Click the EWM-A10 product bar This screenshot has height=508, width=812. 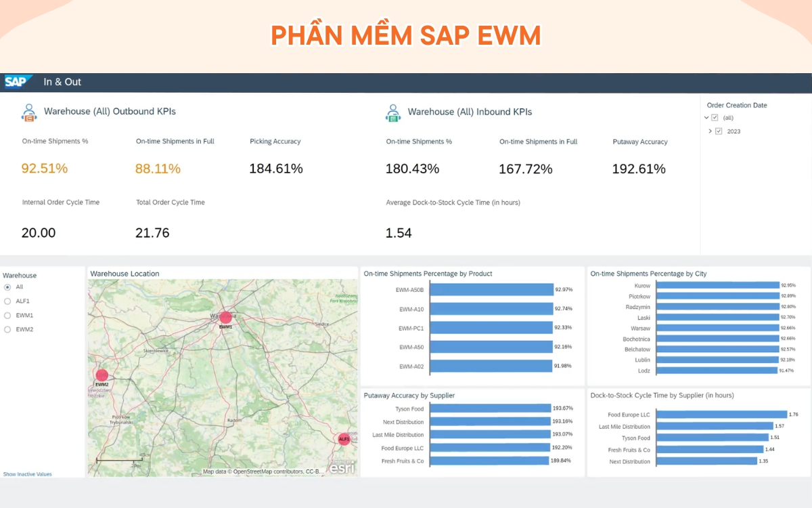(492, 309)
